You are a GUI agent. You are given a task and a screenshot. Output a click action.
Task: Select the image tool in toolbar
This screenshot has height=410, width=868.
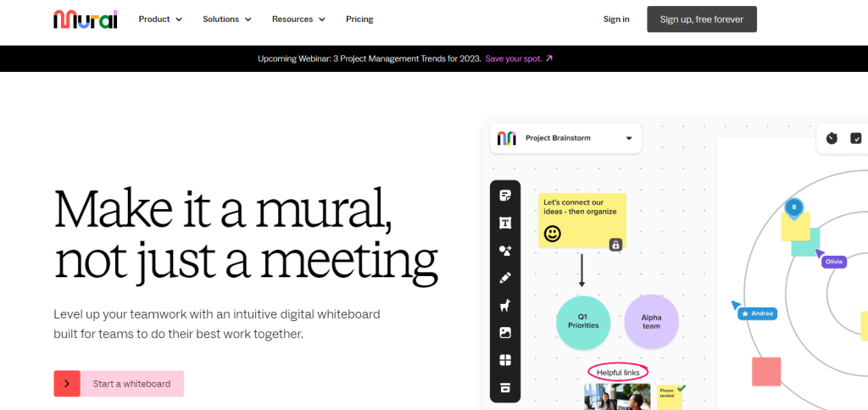[505, 333]
